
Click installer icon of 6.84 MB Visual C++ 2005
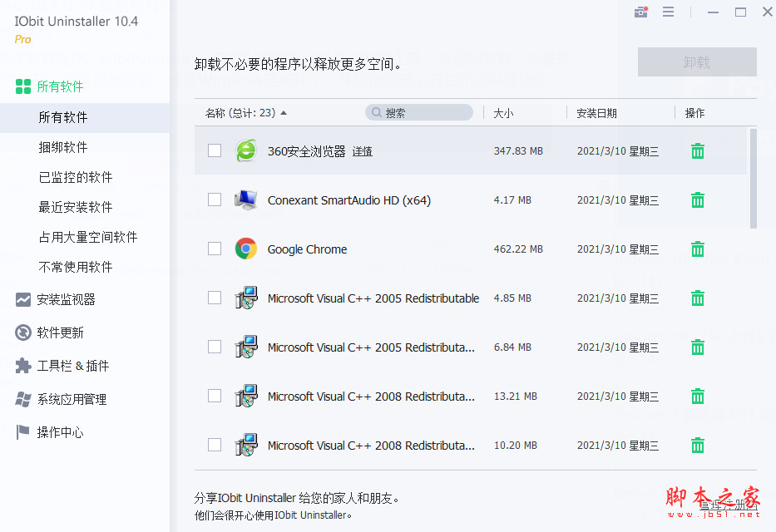pos(246,347)
